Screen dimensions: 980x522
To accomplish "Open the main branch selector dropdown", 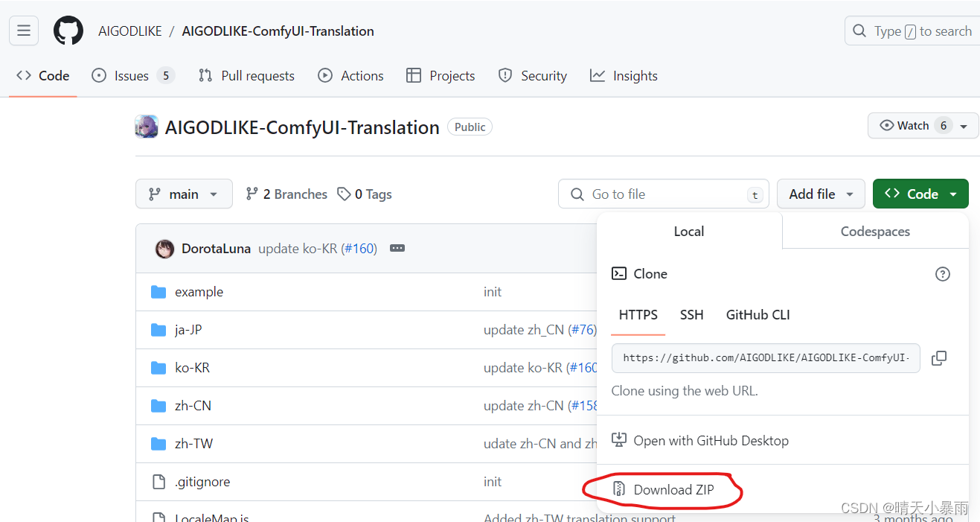I will pyautogui.click(x=184, y=194).
